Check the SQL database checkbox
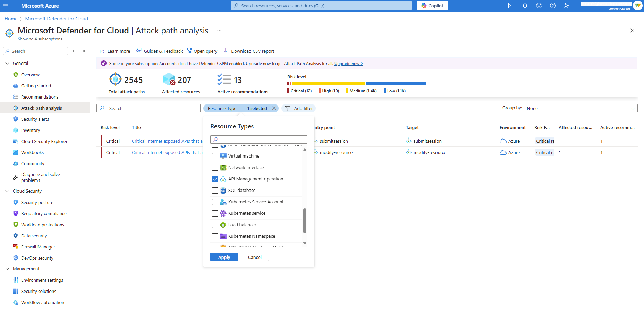The image size is (644, 329). pyautogui.click(x=215, y=191)
